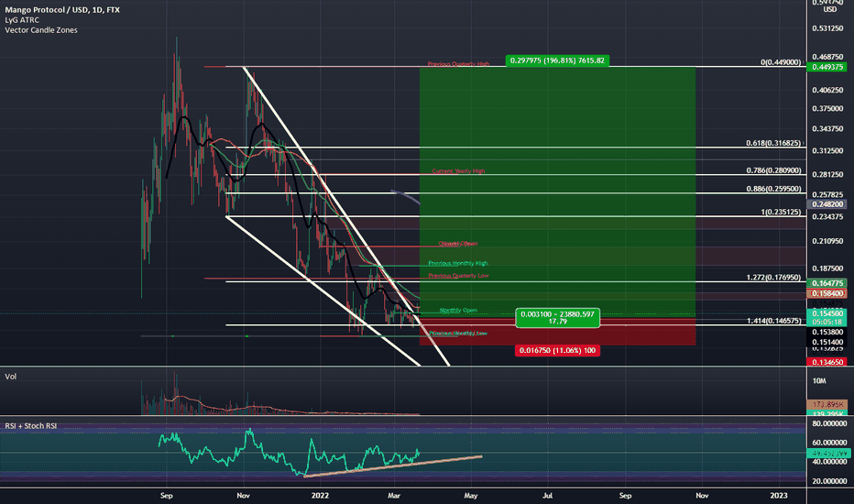Screen dimensions: 854x504
Task: Click the 20.000000 RSI axis value
Action: click(829, 481)
